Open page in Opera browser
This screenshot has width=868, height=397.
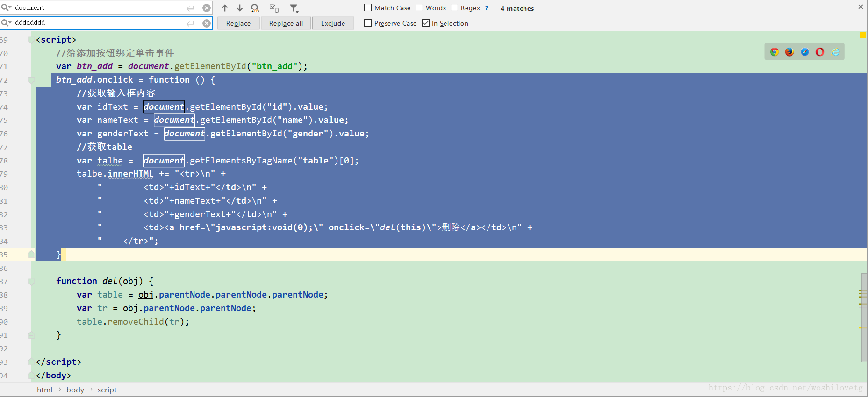820,52
